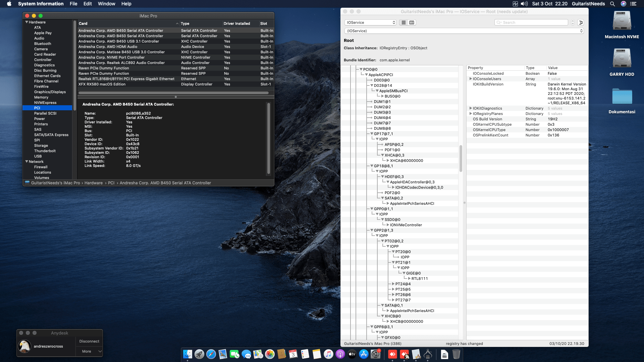Click the Spotlight search icon in menu bar
Image resolution: width=644 pixels, height=362 pixels.
point(612,4)
